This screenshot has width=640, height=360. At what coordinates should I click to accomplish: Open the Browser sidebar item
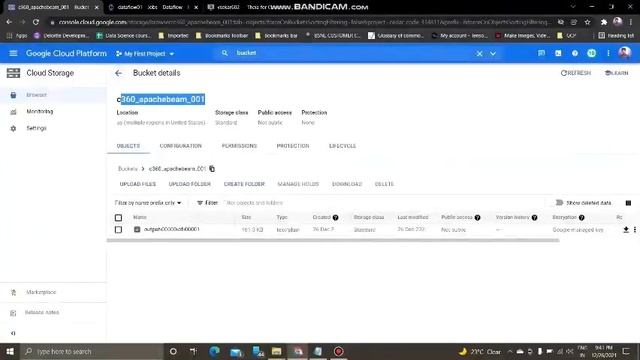53,95
